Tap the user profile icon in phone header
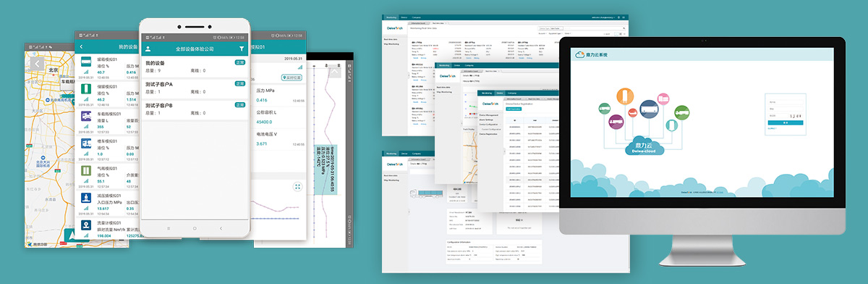The image size is (868, 284). click(x=148, y=49)
